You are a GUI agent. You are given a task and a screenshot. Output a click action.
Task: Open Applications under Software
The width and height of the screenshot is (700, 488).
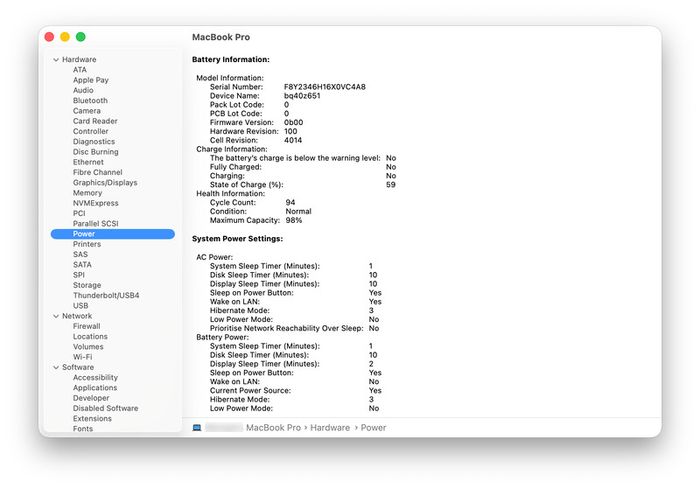[95, 388]
